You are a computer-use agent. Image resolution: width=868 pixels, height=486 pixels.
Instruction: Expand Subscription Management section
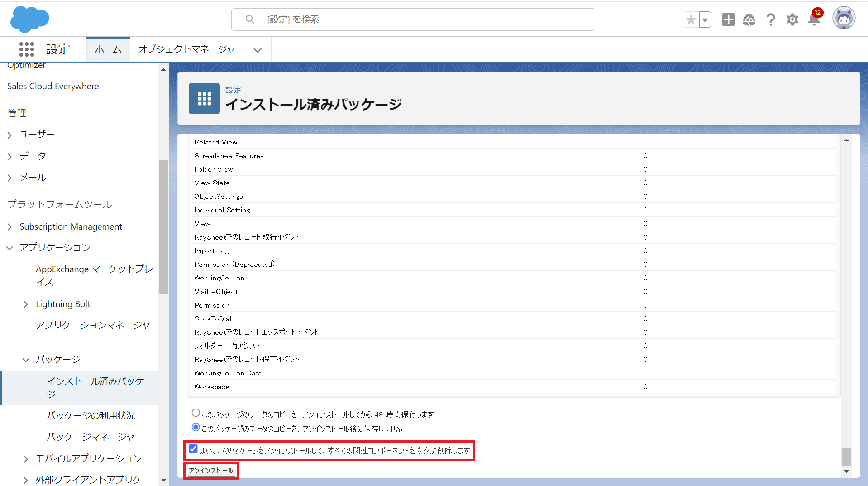[x=10, y=226]
